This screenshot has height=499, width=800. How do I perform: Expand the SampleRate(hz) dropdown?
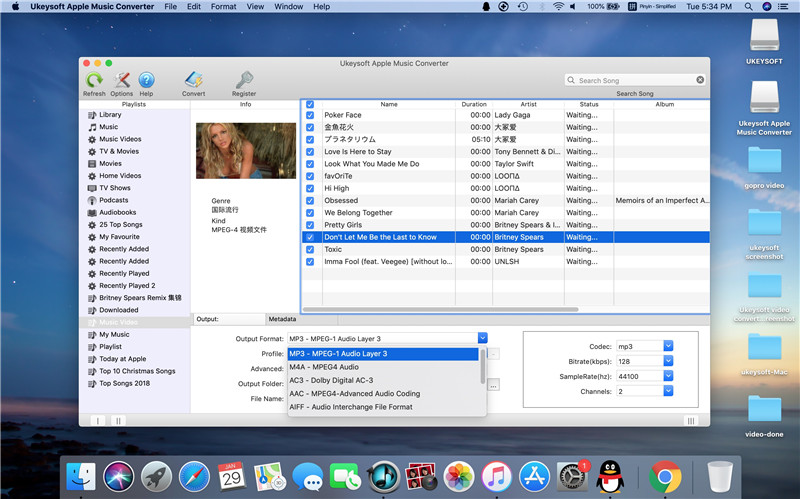click(668, 376)
